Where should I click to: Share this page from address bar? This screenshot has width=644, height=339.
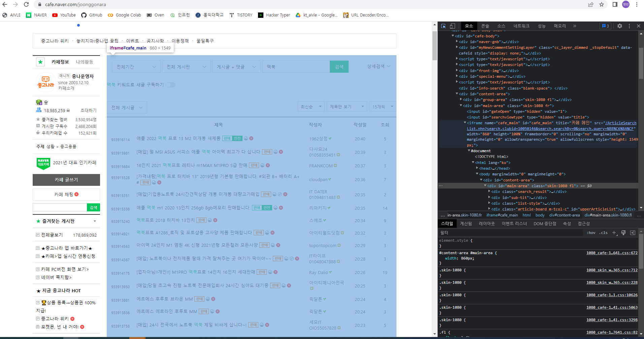click(591, 4)
